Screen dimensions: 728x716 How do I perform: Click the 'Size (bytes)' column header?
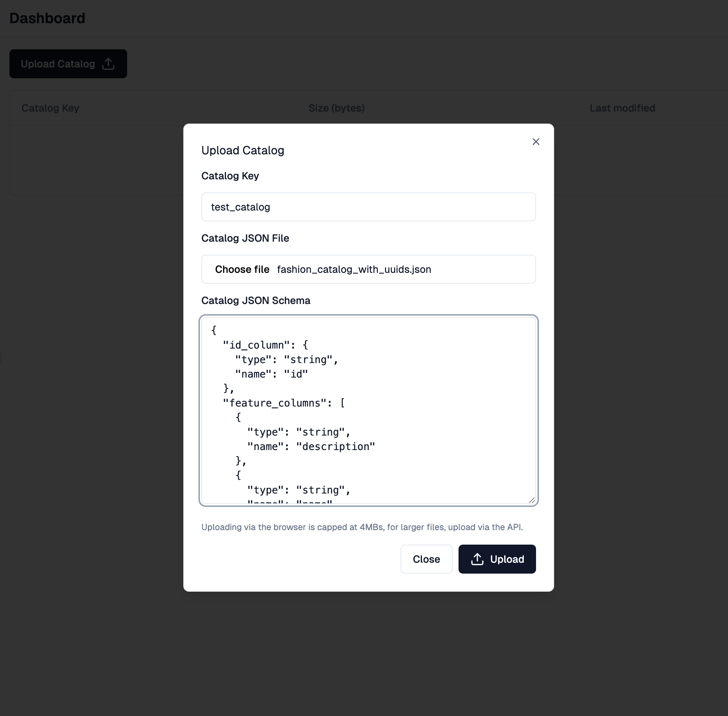click(x=336, y=108)
